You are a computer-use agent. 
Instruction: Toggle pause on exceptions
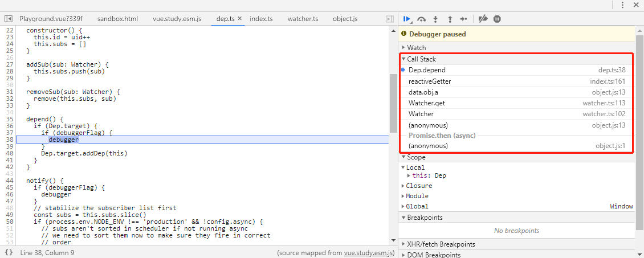pyautogui.click(x=497, y=19)
